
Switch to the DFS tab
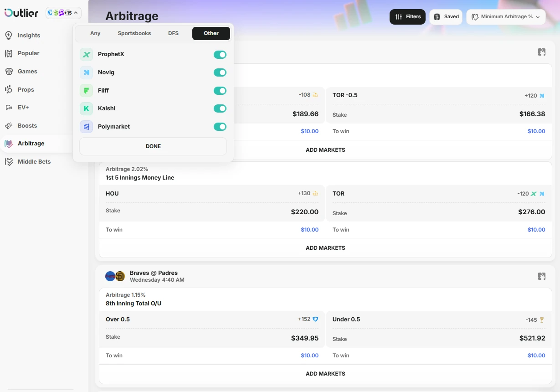click(x=173, y=33)
